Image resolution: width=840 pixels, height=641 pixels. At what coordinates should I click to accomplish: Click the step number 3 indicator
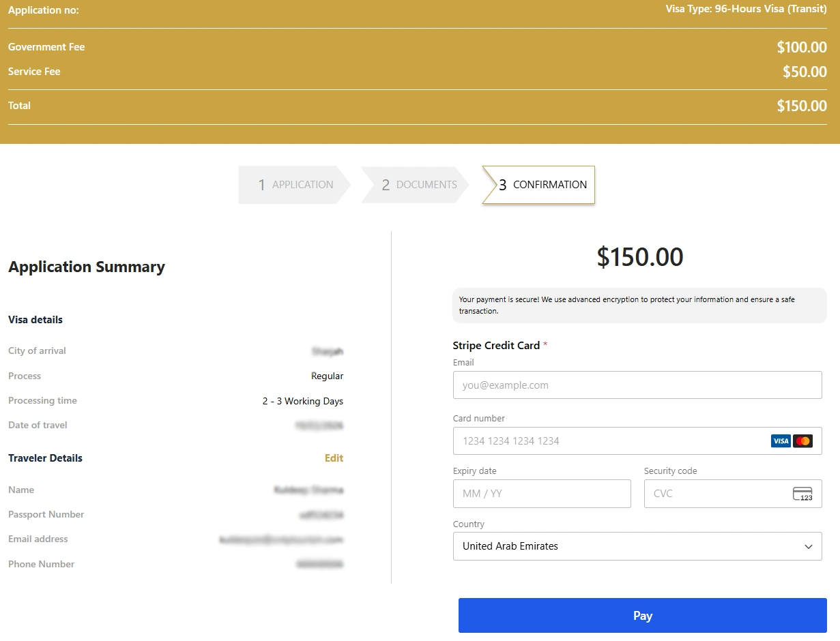click(x=503, y=184)
